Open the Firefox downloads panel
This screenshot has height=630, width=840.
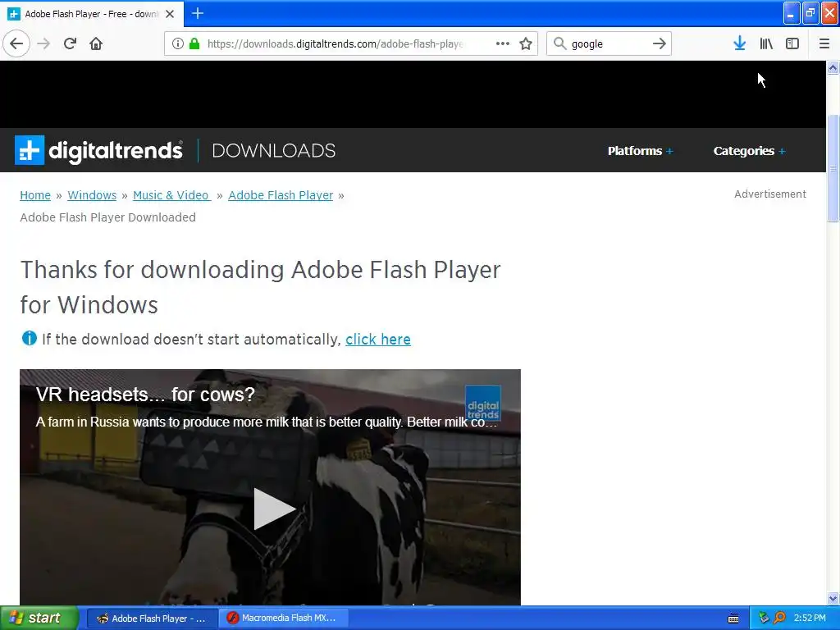click(739, 43)
